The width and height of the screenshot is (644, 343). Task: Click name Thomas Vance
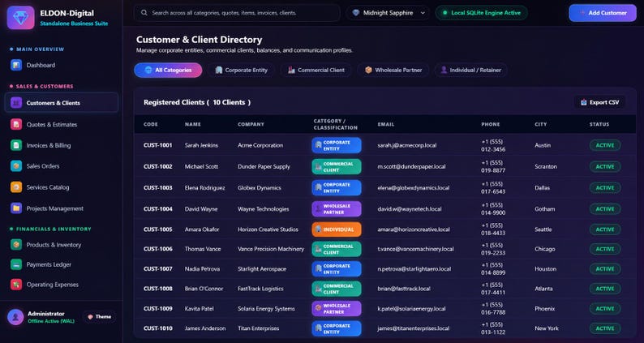click(x=203, y=249)
